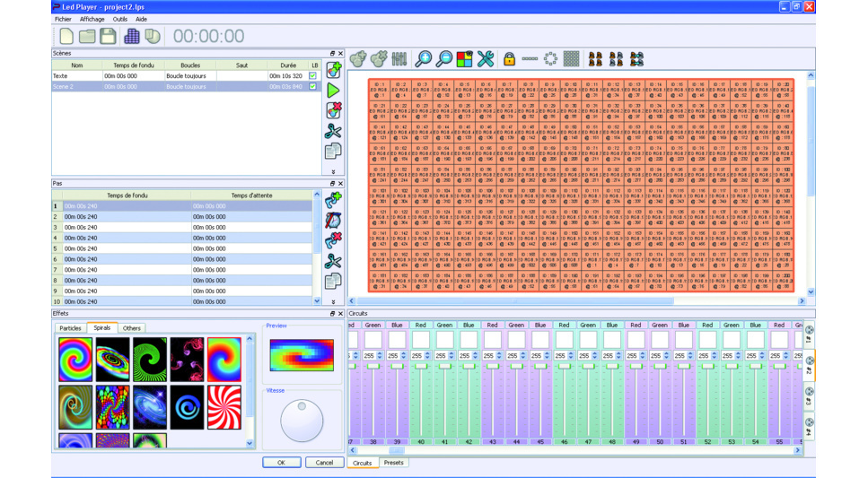Zoom out of the LED matrix
The image size is (868, 478).
[444, 58]
